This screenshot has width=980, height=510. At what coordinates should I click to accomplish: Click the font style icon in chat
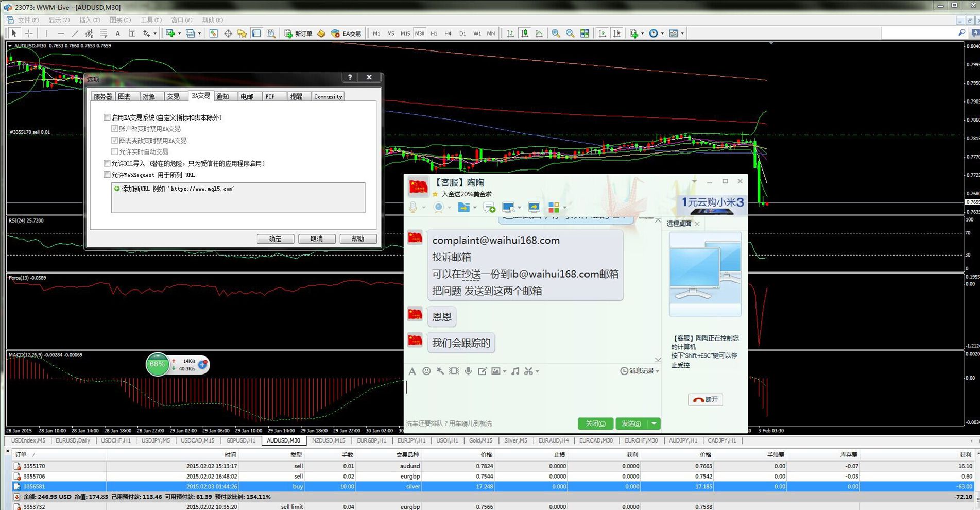click(412, 371)
